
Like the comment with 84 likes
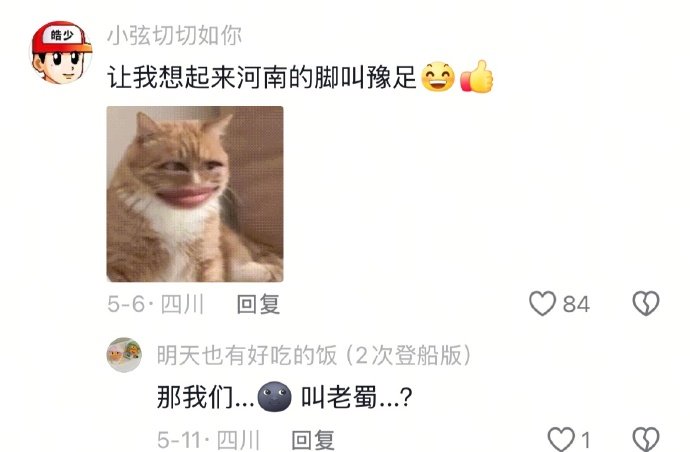click(x=542, y=303)
